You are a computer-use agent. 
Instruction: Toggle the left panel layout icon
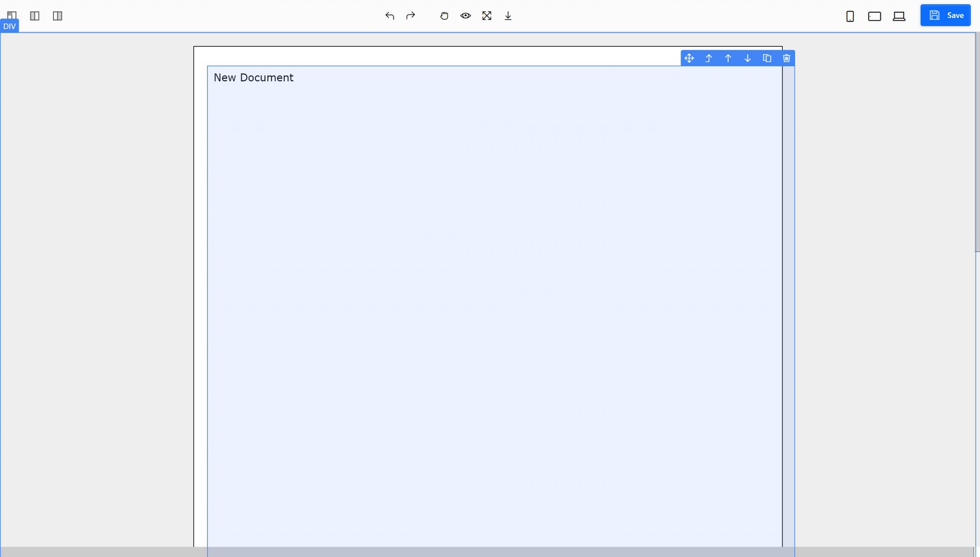click(34, 16)
